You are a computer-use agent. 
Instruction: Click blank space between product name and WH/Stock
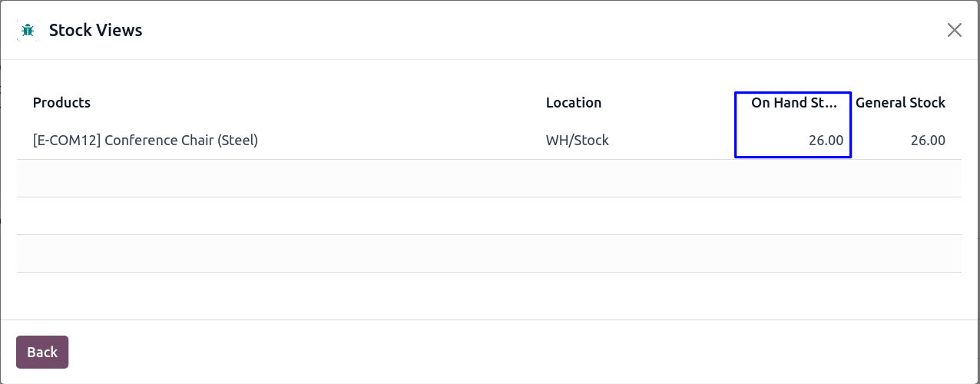pyautogui.click(x=399, y=141)
